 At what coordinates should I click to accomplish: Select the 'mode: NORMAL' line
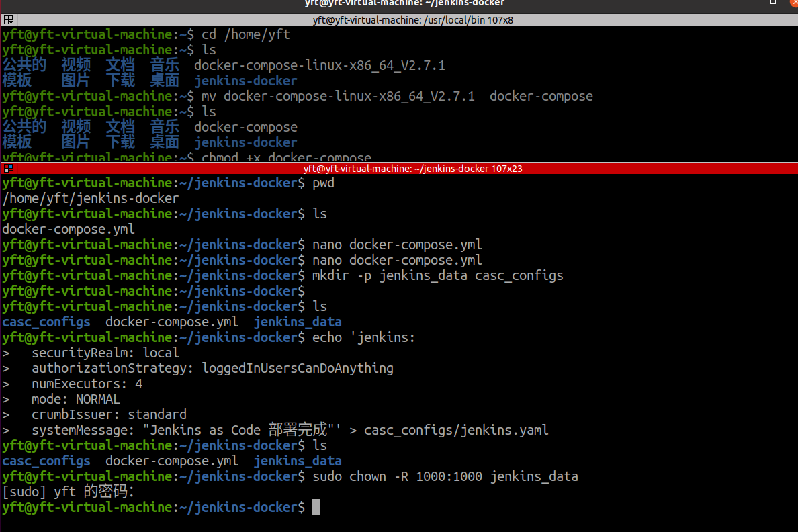[x=76, y=399]
